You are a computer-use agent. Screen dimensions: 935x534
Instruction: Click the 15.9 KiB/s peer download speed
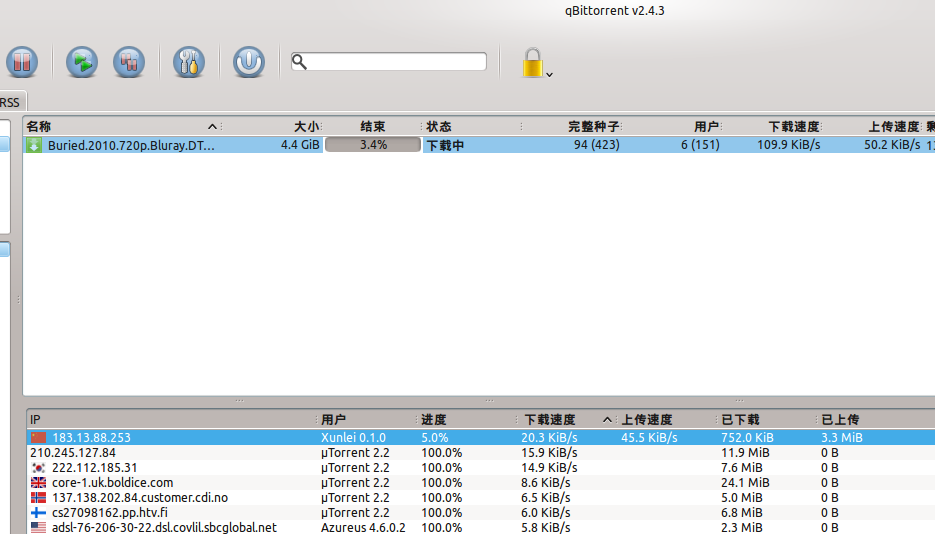pyautogui.click(x=549, y=452)
